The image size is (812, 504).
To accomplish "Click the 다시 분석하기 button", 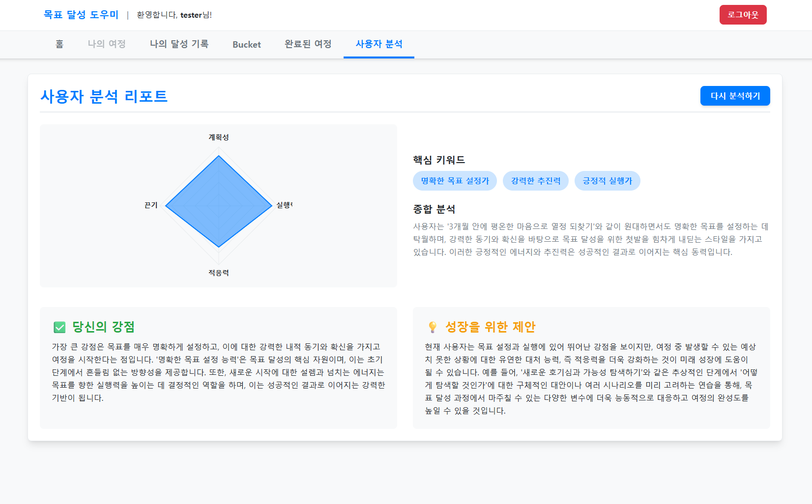I will tap(735, 96).
